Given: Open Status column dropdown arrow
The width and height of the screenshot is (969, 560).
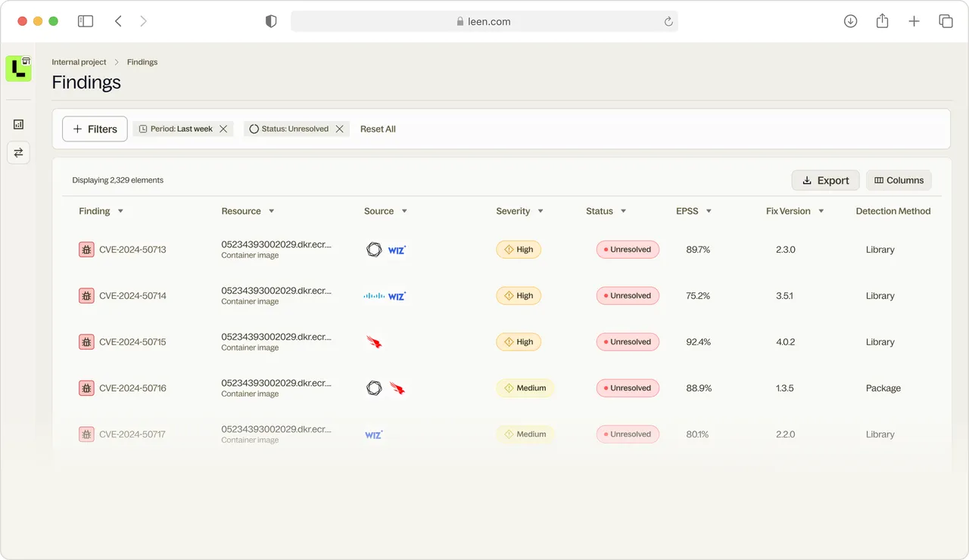Looking at the screenshot, I should (x=623, y=211).
